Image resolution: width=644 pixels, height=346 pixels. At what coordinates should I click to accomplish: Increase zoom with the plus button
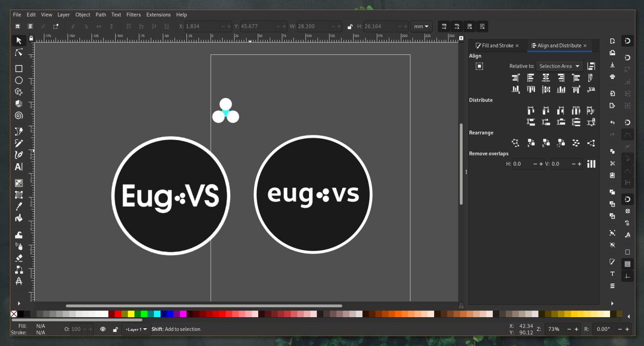[x=576, y=329]
